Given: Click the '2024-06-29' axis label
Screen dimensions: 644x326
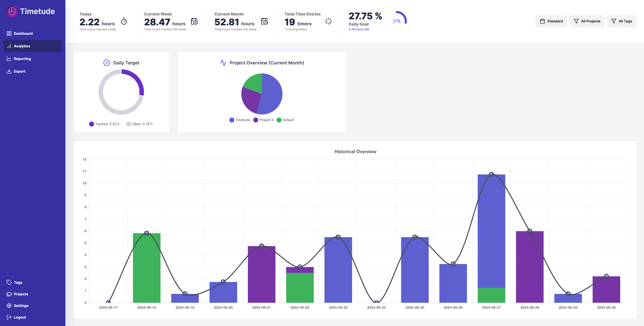Looking at the screenshot, I should (568, 307).
